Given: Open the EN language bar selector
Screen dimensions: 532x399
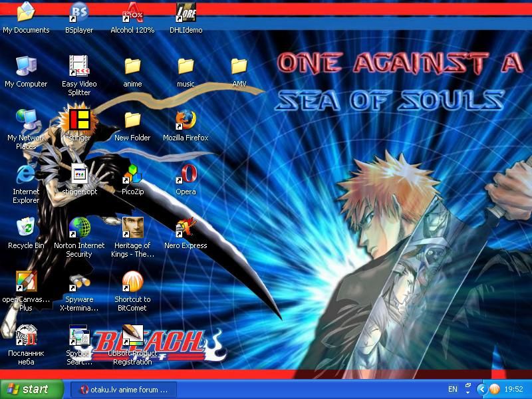Looking at the screenshot, I should click(453, 389).
